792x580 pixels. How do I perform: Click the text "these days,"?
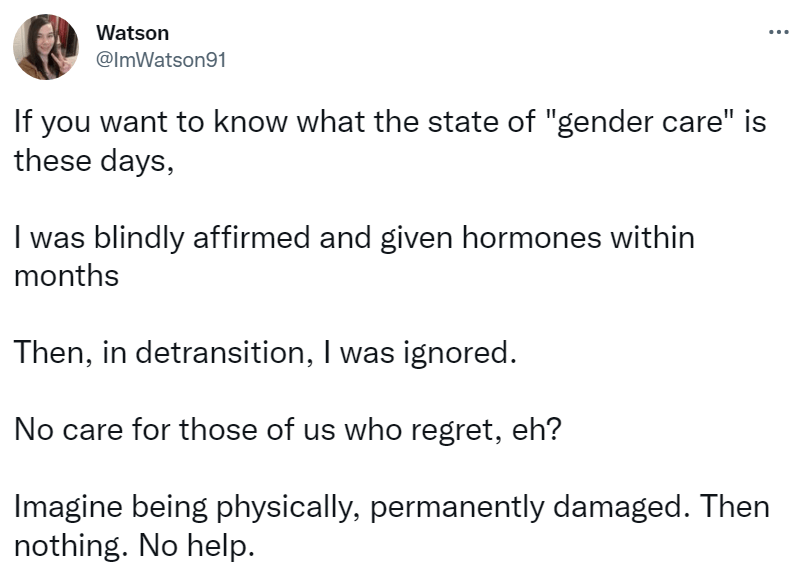click(93, 163)
